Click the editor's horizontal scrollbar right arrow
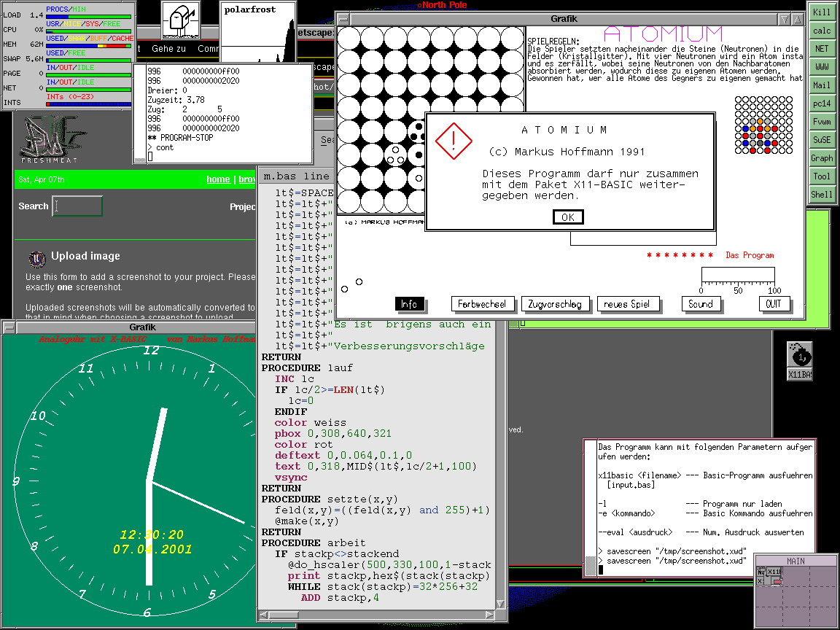The width and height of the screenshot is (840, 630). pyautogui.click(x=490, y=615)
